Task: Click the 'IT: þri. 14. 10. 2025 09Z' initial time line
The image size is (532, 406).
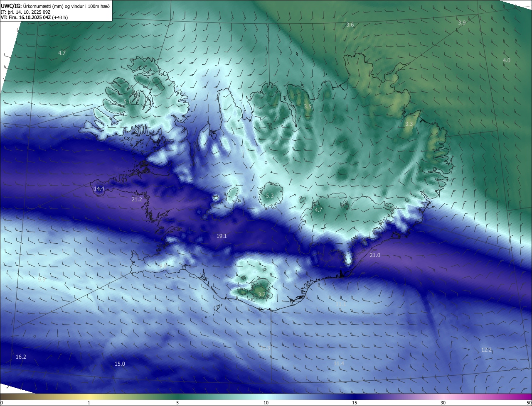Action: click(26, 12)
